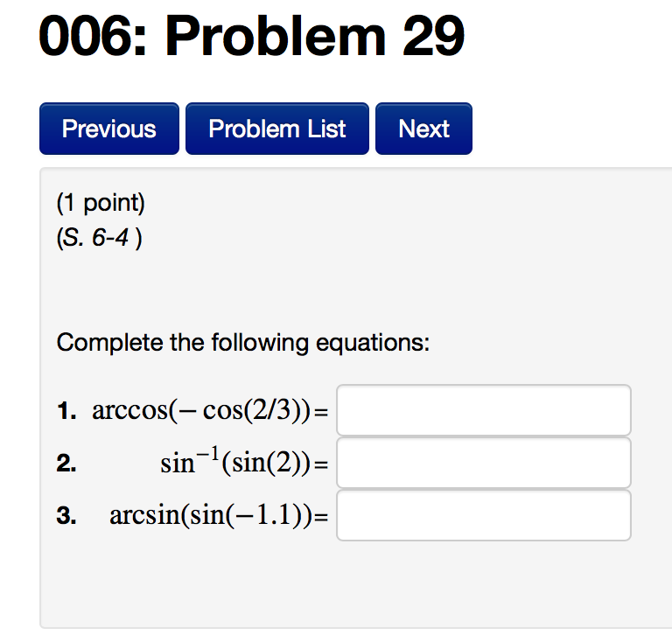
Task: Focus the answer box for arccos(-cos(2/3))
Action: pos(483,410)
